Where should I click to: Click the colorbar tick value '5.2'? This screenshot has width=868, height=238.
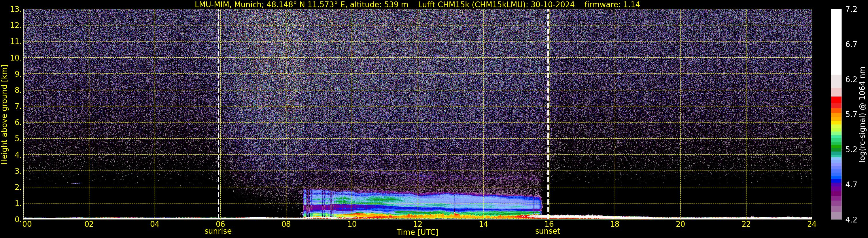(851, 149)
